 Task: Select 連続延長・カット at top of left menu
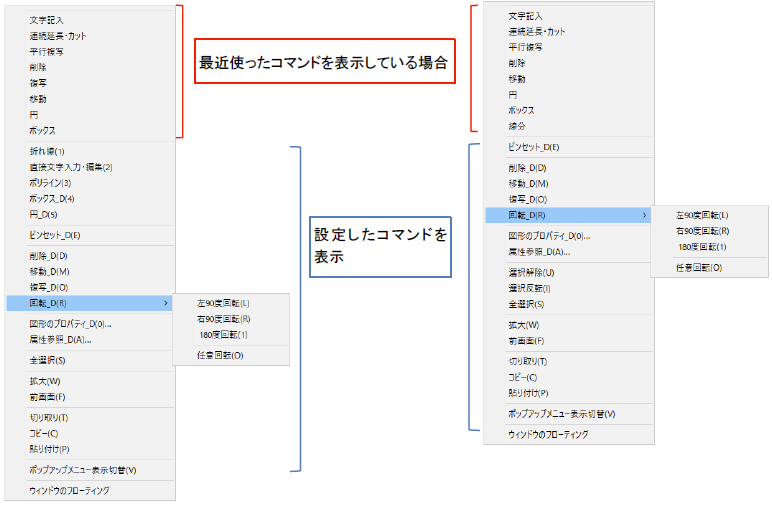click(x=58, y=36)
